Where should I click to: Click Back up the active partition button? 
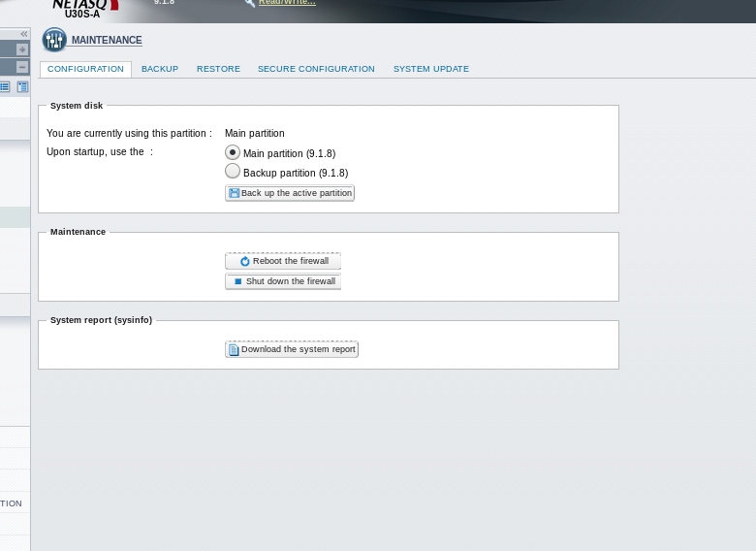290,193
